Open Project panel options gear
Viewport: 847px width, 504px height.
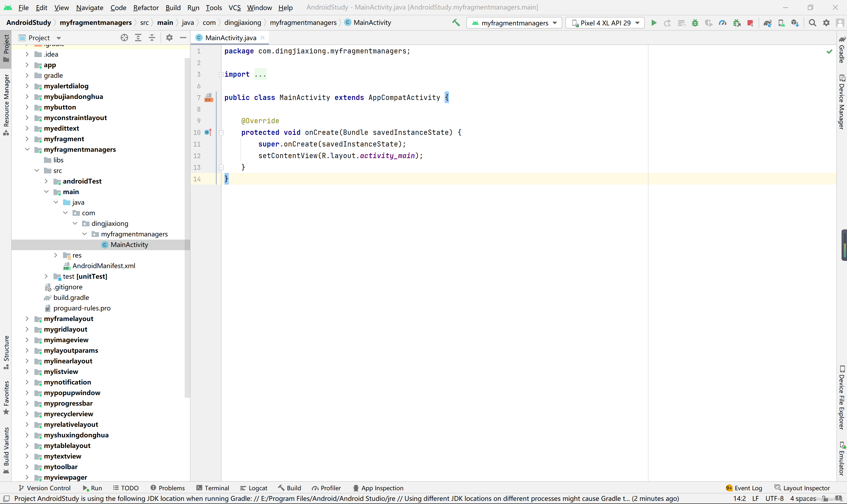169,38
